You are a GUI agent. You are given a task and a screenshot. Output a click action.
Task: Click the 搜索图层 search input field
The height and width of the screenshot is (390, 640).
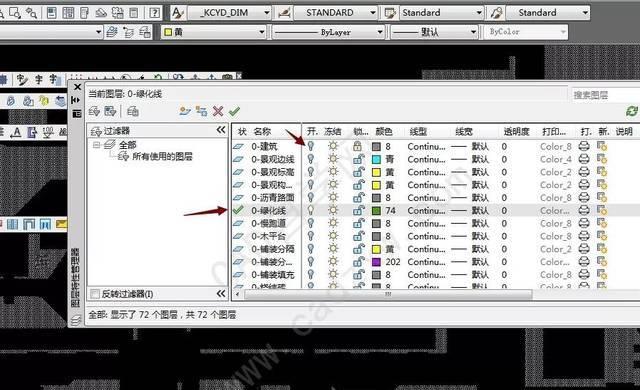605,95
